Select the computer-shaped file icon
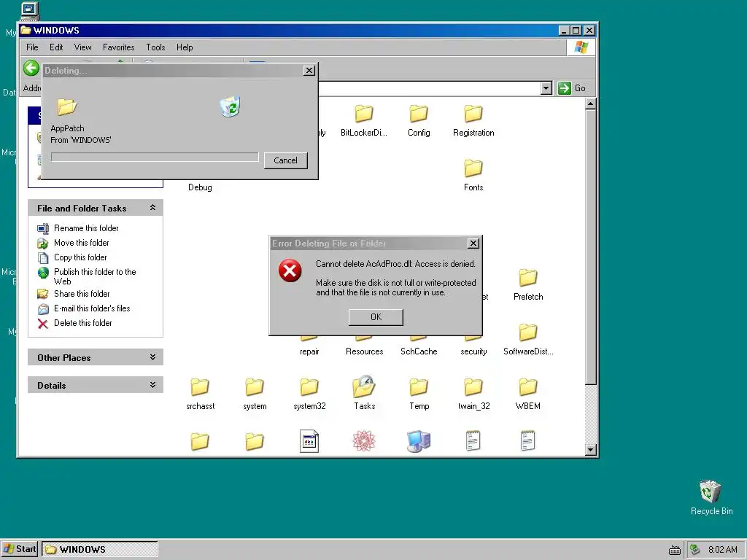The image size is (747, 560). [419, 441]
